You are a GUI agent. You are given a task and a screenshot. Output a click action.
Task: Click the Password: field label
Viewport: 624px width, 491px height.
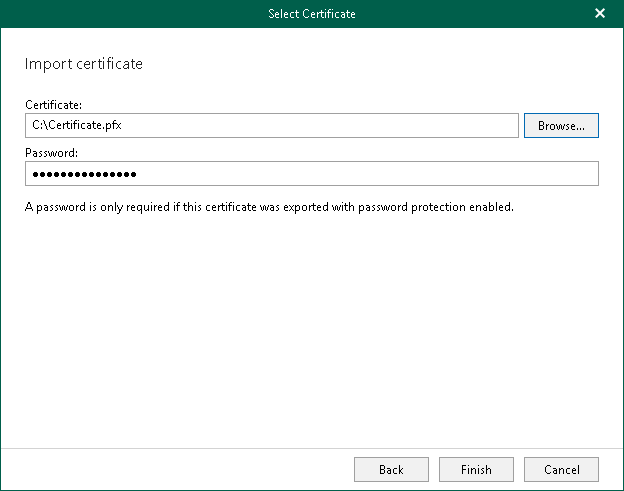point(52,152)
